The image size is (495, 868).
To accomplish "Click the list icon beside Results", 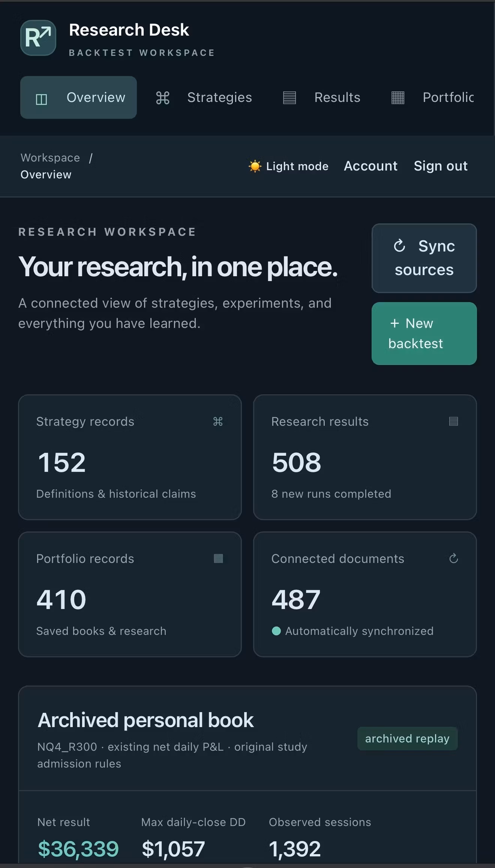I will point(289,98).
